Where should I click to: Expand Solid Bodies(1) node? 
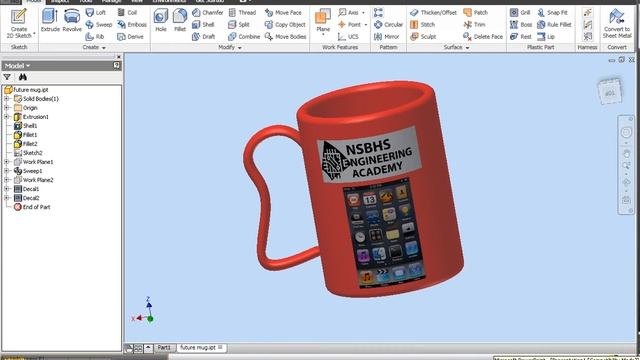[7, 99]
